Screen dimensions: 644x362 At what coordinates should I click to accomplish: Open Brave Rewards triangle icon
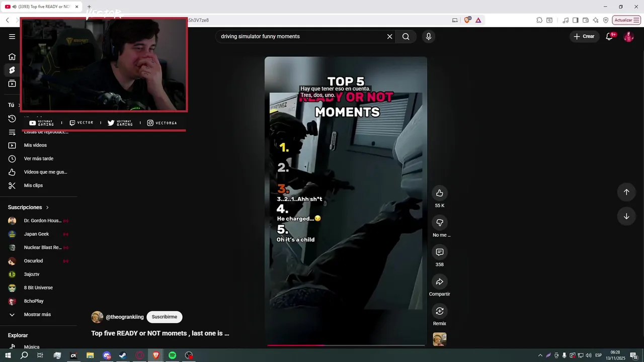click(478, 20)
